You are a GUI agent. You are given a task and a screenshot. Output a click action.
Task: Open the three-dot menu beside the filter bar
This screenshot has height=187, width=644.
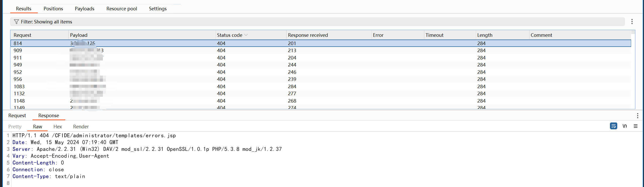(632, 22)
